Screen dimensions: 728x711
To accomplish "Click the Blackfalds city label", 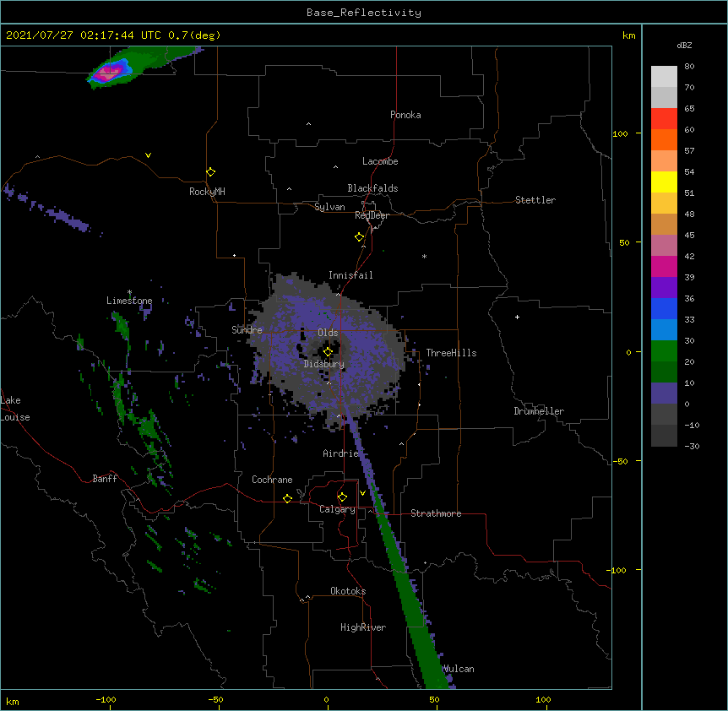I will coord(372,188).
